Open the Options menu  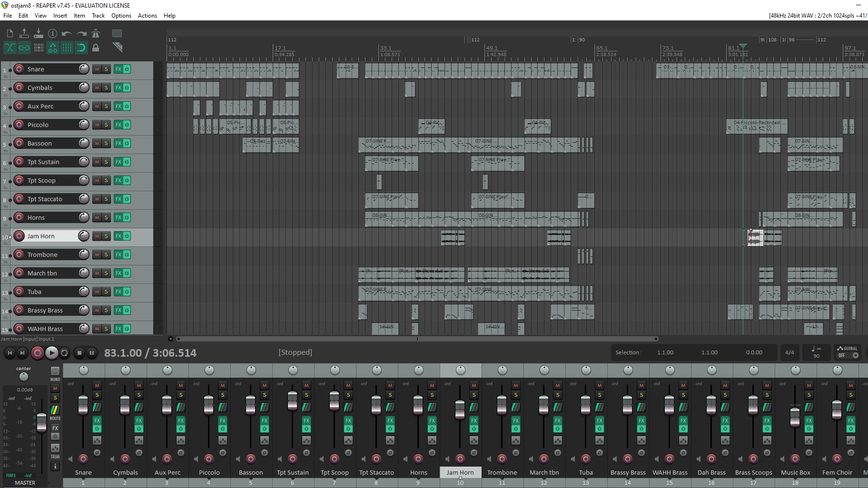click(121, 16)
